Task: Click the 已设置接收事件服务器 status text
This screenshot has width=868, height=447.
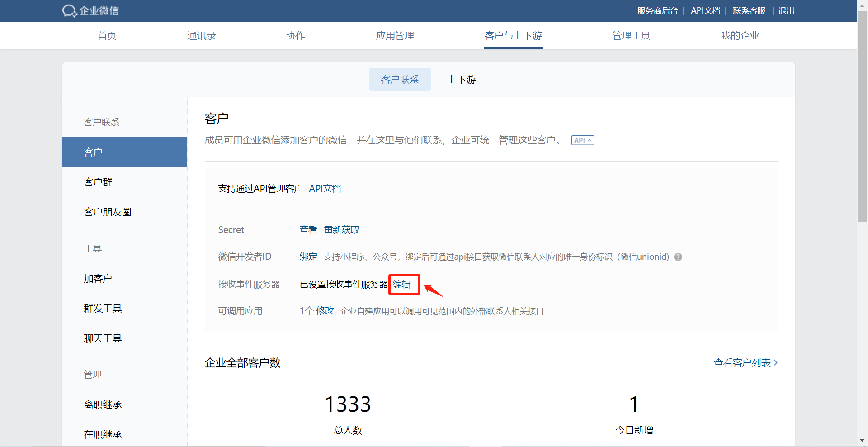Action: tap(344, 284)
